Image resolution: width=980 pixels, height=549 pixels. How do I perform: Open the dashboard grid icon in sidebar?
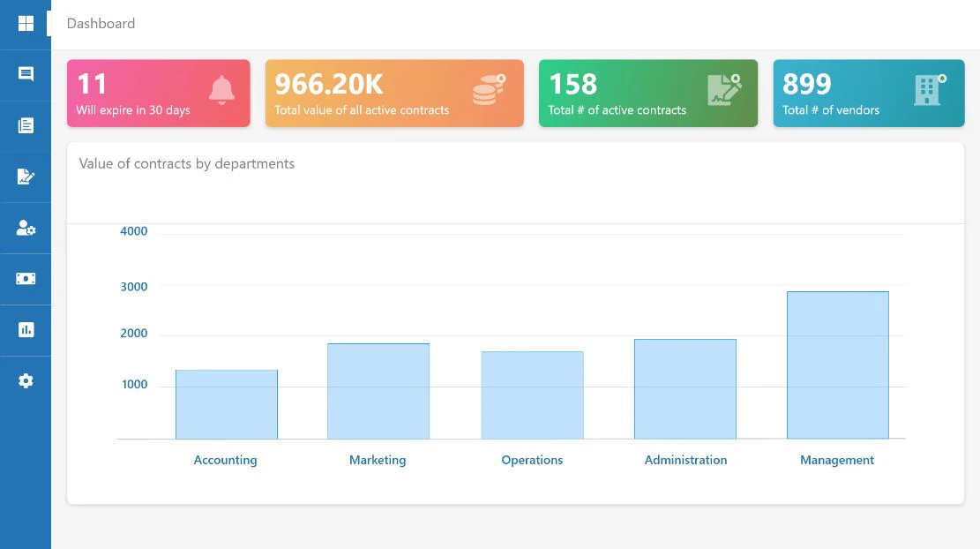(x=26, y=24)
